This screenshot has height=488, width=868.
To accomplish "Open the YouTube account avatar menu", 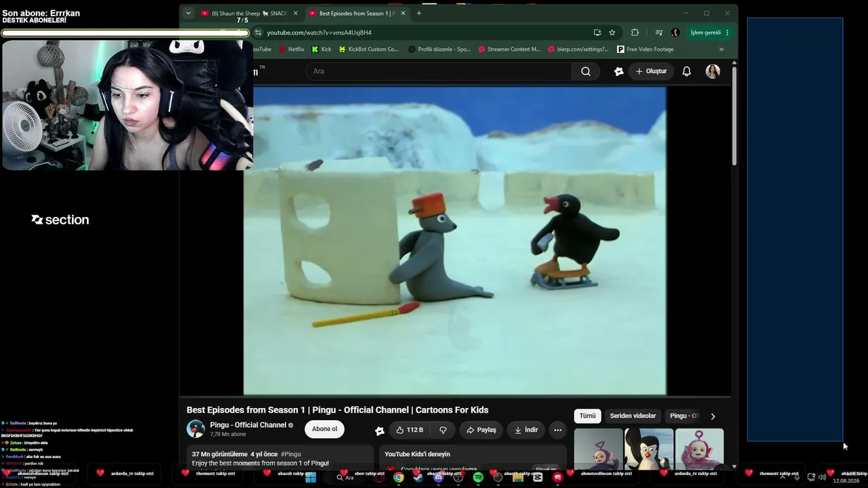I will point(713,71).
